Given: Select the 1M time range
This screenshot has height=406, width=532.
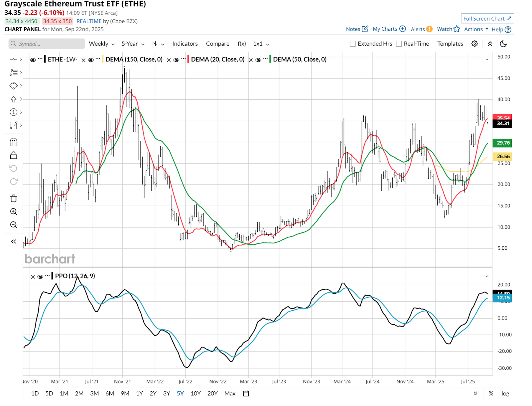Looking at the screenshot, I should (64, 393).
